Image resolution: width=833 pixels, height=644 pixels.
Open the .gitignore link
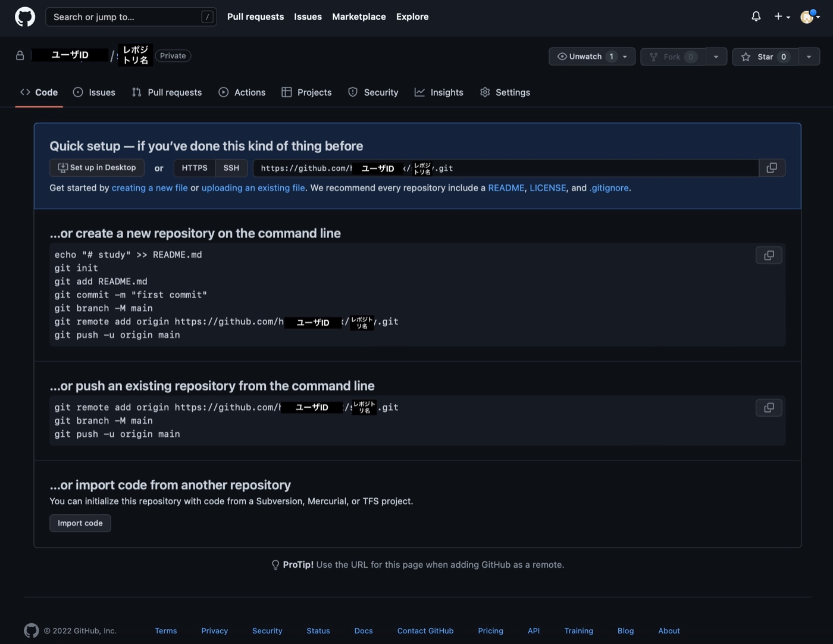coord(609,187)
